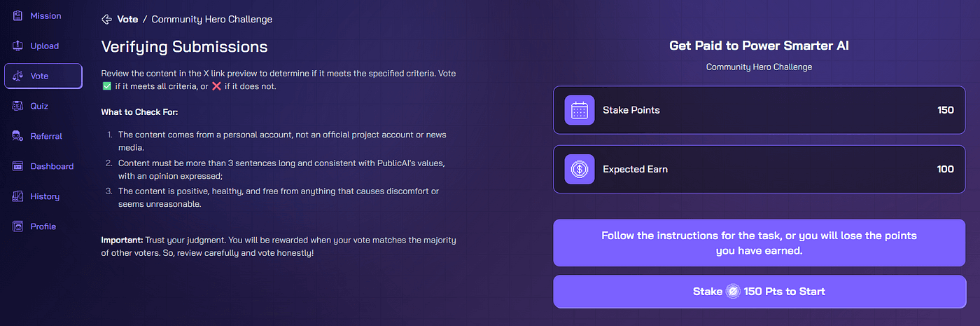Click the Profile sidebar icon
The height and width of the screenshot is (326, 980).
click(17, 226)
